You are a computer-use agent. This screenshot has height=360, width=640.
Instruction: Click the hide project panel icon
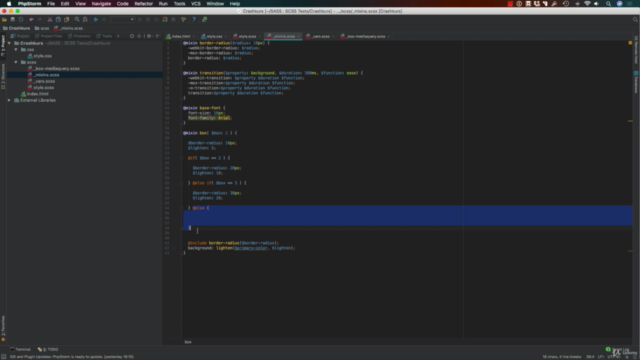pyautogui.click(x=158, y=36)
